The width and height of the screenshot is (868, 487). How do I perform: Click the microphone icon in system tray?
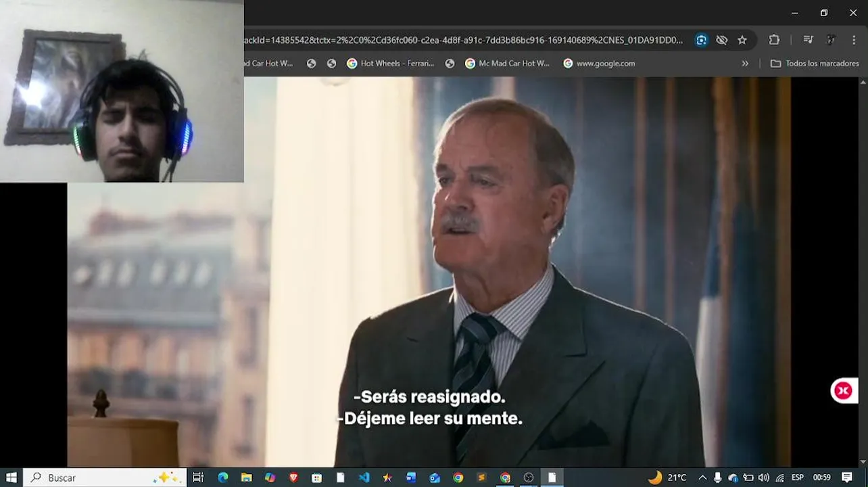click(x=718, y=478)
